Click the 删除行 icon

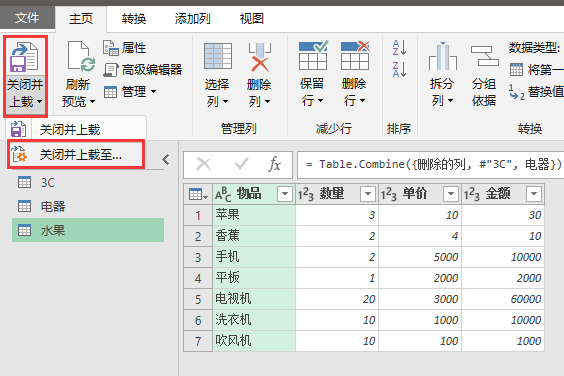tap(355, 55)
